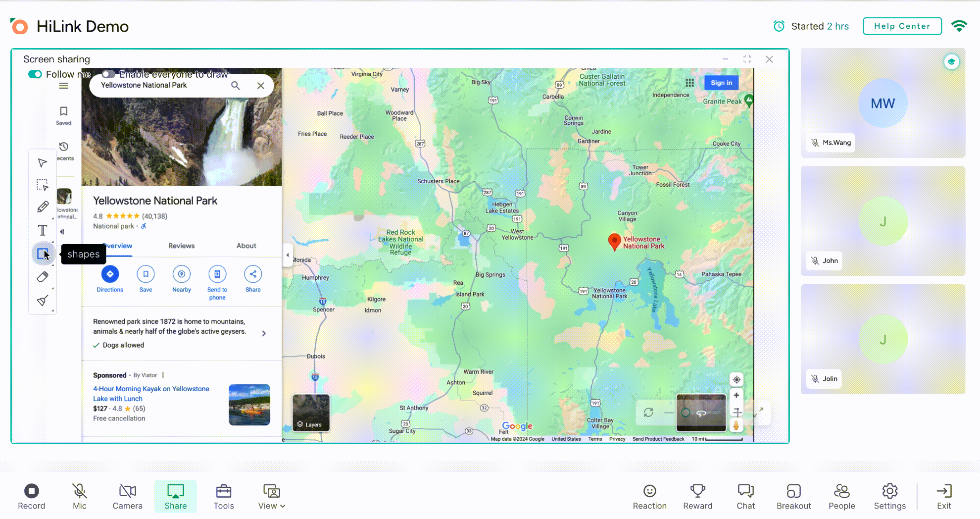This screenshot has width=980, height=519.
Task: Open Recents history
Action: 64,151
